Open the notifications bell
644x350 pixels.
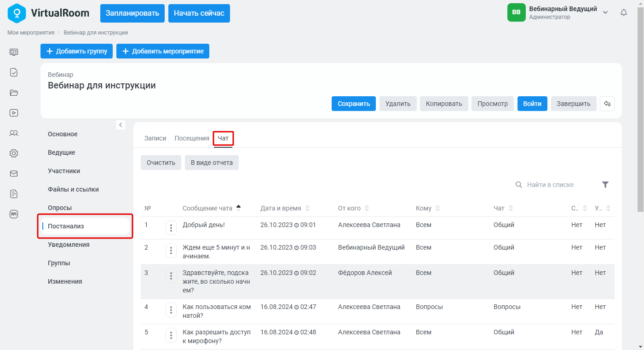pyautogui.click(x=624, y=13)
